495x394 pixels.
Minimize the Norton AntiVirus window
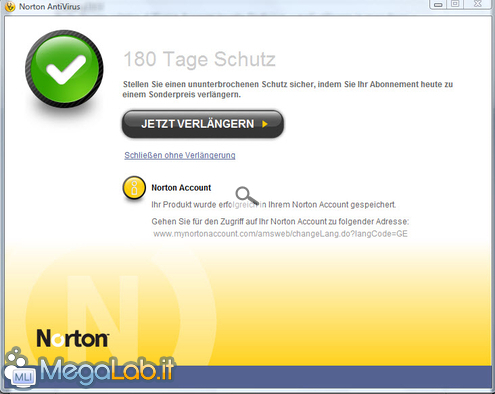coord(438,4)
